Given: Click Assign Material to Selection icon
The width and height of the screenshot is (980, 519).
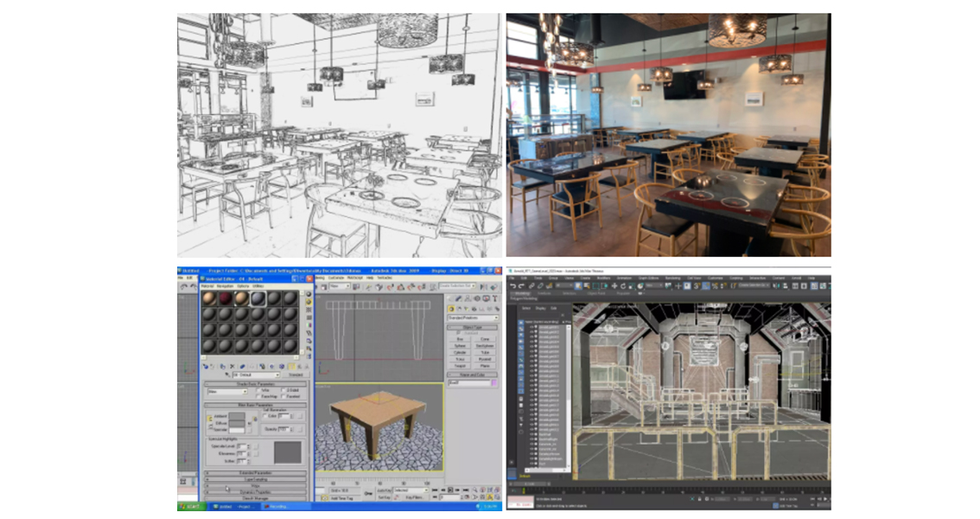Looking at the screenshot, I should click(222, 366).
